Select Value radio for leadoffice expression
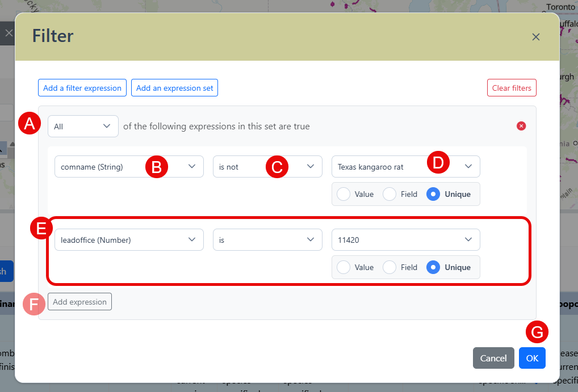 (x=344, y=267)
